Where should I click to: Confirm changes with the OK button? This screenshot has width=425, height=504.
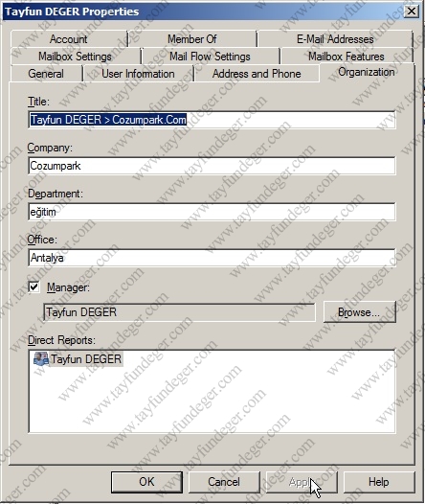pos(146,482)
